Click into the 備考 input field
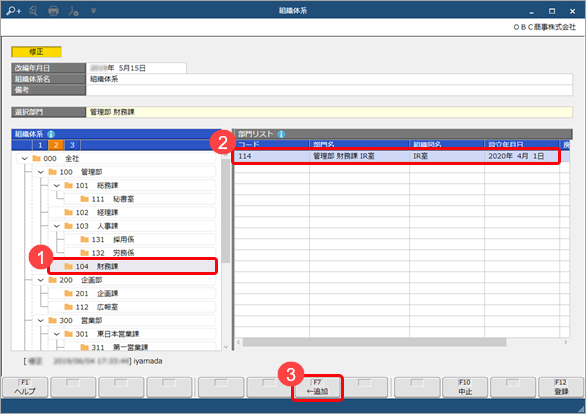 (x=329, y=90)
